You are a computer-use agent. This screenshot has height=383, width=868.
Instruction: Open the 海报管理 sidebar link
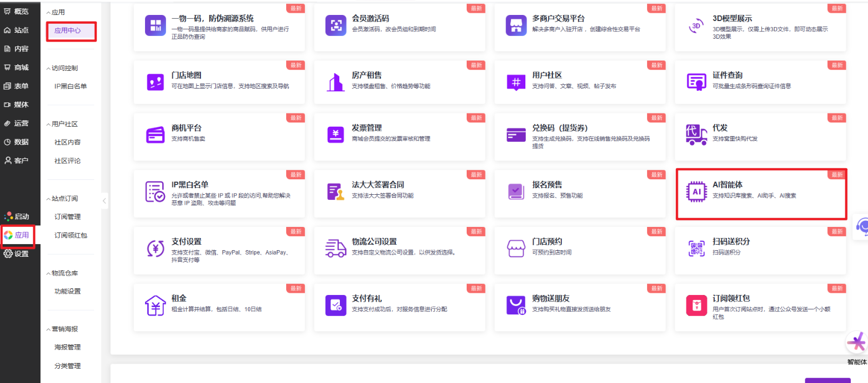pos(68,347)
